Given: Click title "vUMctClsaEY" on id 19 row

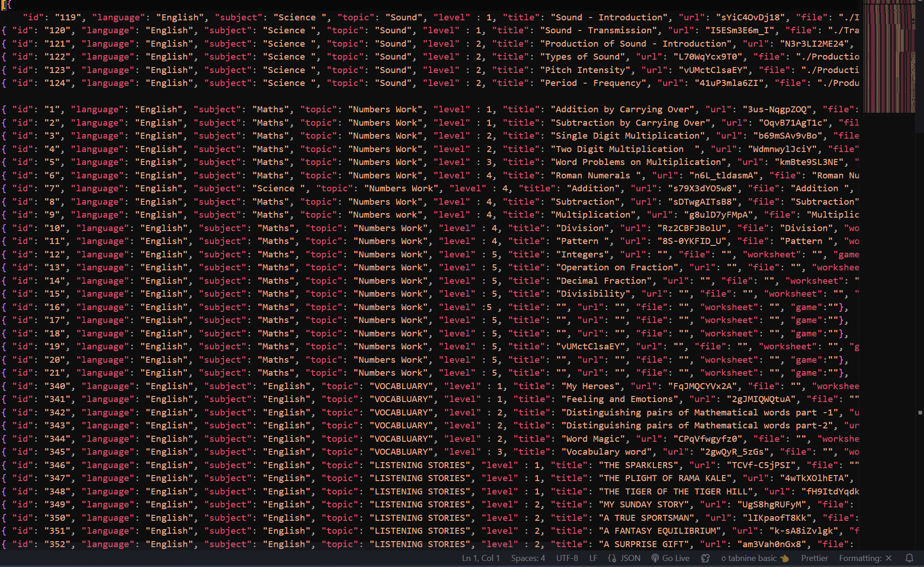Looking at the screenshot, I should pyautogui.click(x=590, y=347).
